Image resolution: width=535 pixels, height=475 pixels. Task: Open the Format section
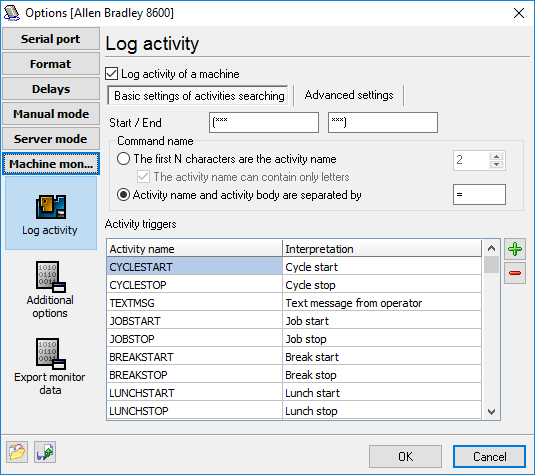point(51,64)
